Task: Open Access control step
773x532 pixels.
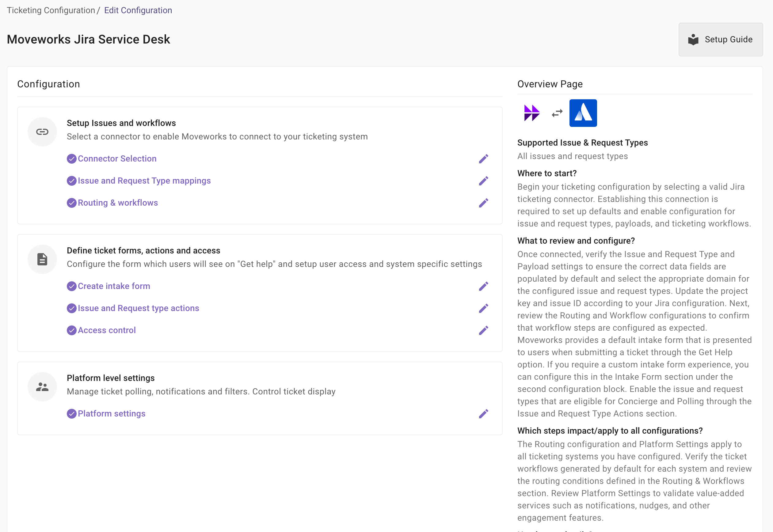Action: [x=107, y=330]
